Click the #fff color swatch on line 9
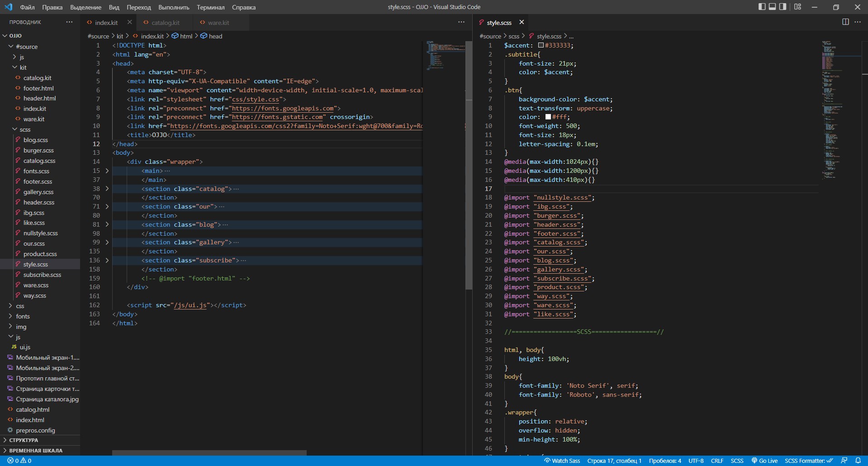The height and width of the screenshot is (466, 868). pyautogui.click(x=548, y=117)
